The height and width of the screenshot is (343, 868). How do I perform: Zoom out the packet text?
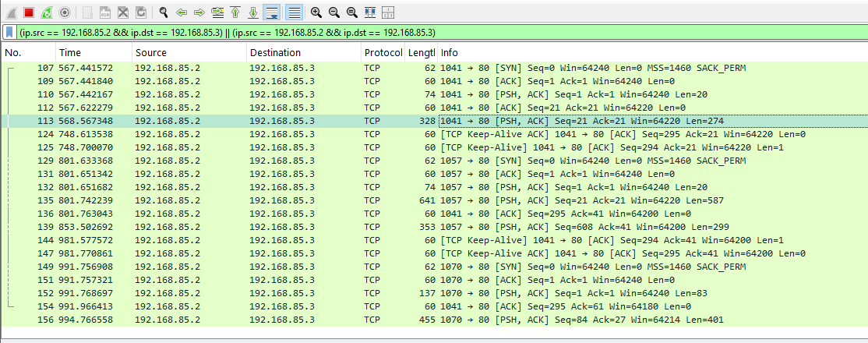[x=333, y=12]
